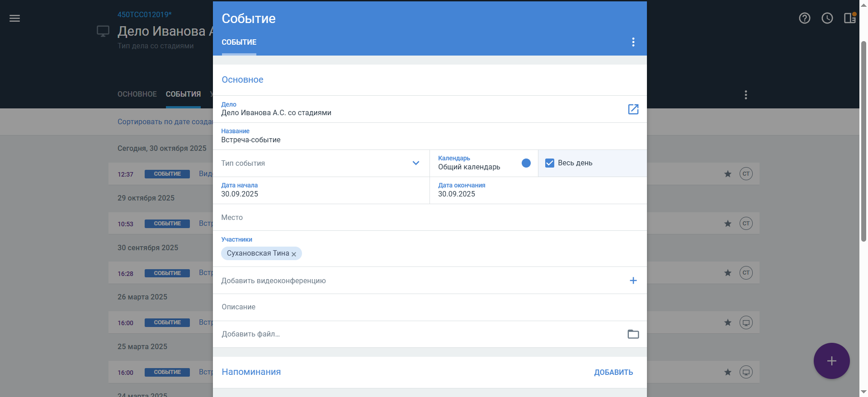This screenshot has width=868, height=397.
Task: Remove participant Сухановская Тина chip
Action: coord(294,254)
